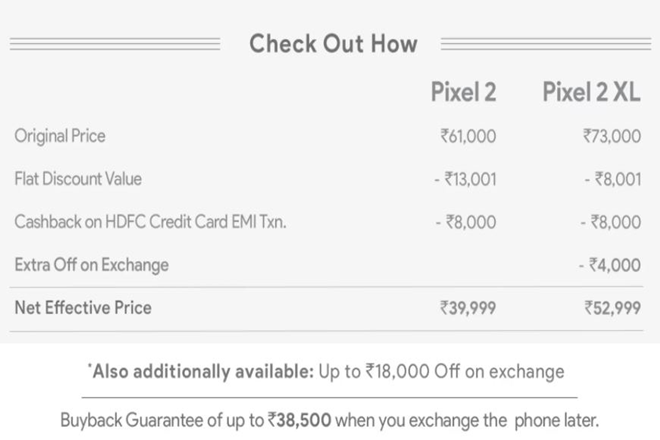Click the ₹8,001 flat discount amount
The width and height of the screenshot is (660, 440).
point(611,180)
